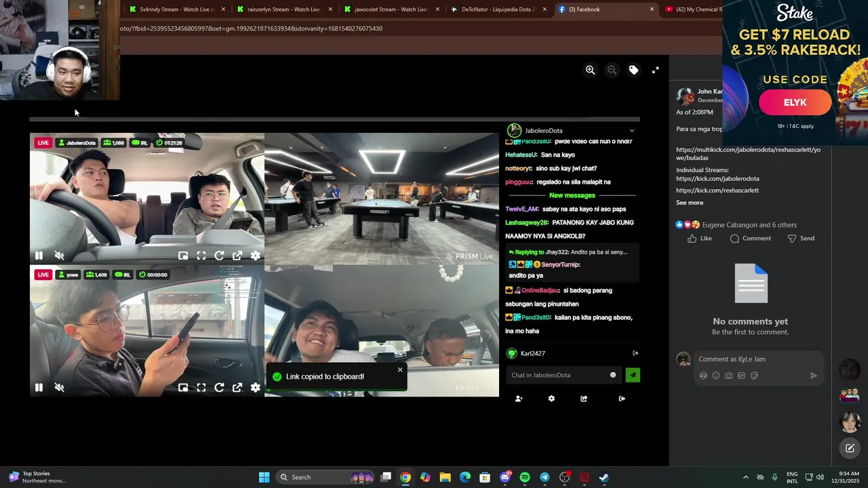Screen dimensions: 868x488
Task: Tag the photo with tag icon
Action: pyautogui.click(x=633, y=70)
